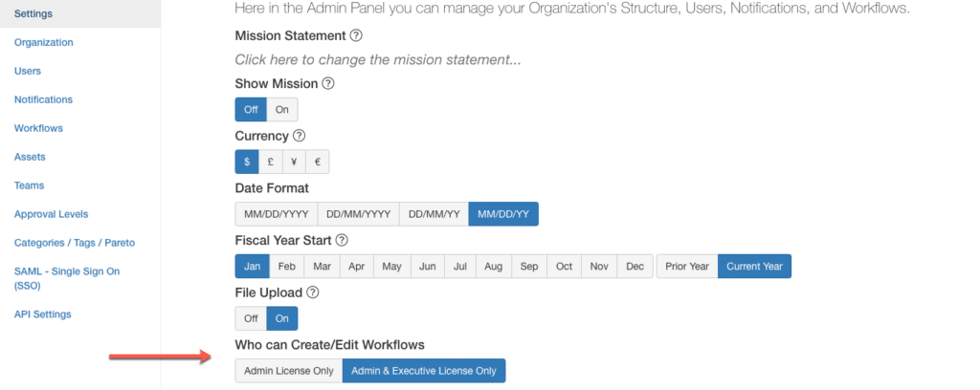This screenshot has width=980, height=390.
Task: Open the Currency help tooltip icon
Action: pos(299,136)
